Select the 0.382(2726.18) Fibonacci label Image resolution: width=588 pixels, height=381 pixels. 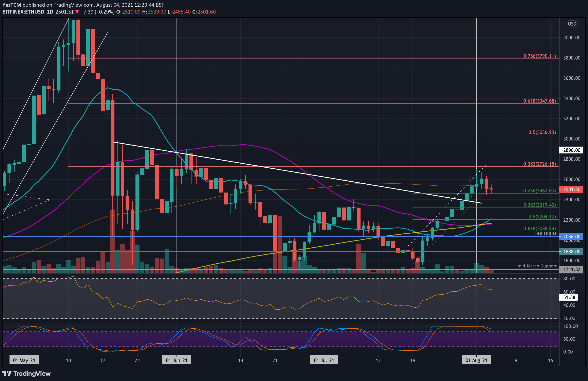coord(539,164)
